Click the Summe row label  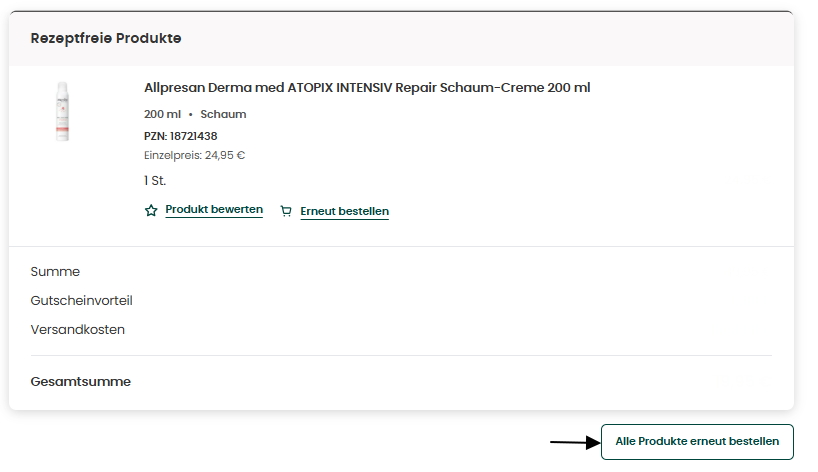pos(55,272)
